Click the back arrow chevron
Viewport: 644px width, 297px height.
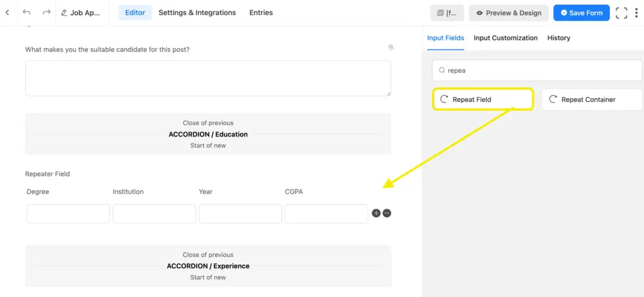(x=7, y=13)
